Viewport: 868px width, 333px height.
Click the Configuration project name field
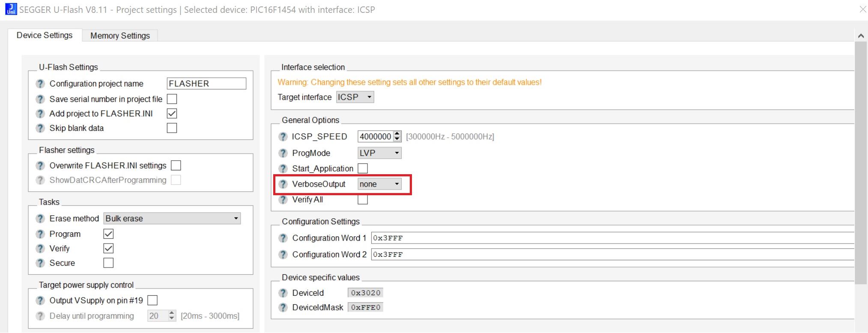pyautogui.click(x=206, y=83)
